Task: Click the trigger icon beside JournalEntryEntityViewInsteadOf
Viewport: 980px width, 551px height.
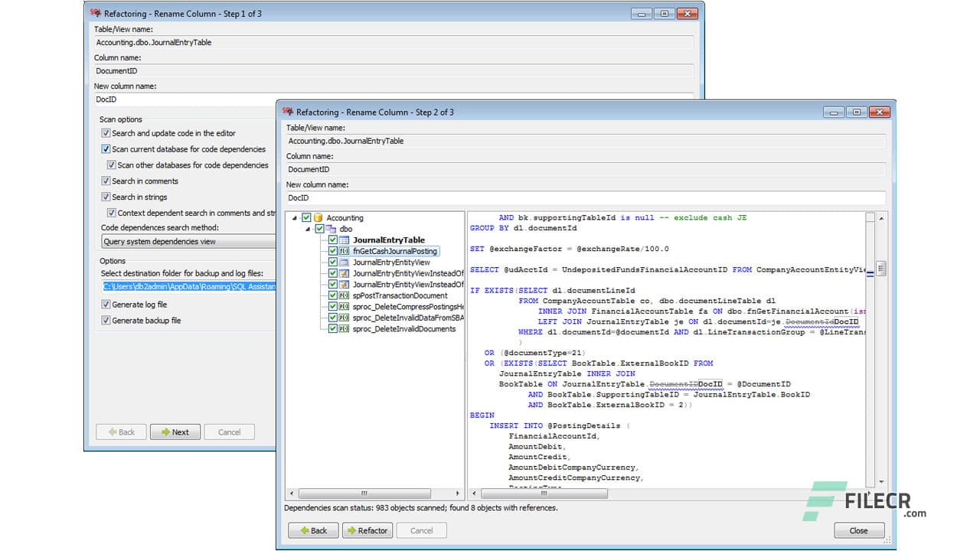Action: (x=343, y=273)
